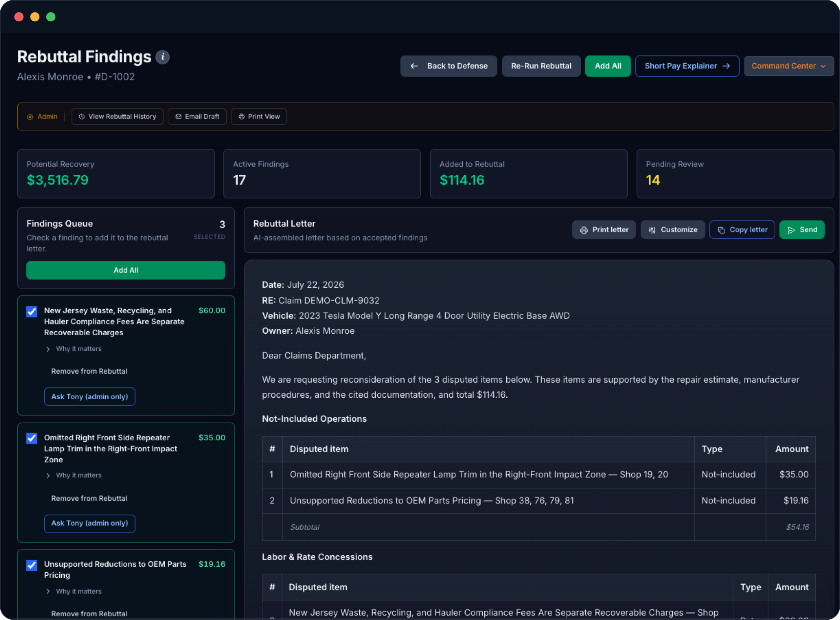Expand Why it matters for Side Repeater Lamp
This screenshot has width=840, height=620.
pyautogui.click(x=74, y=476)
